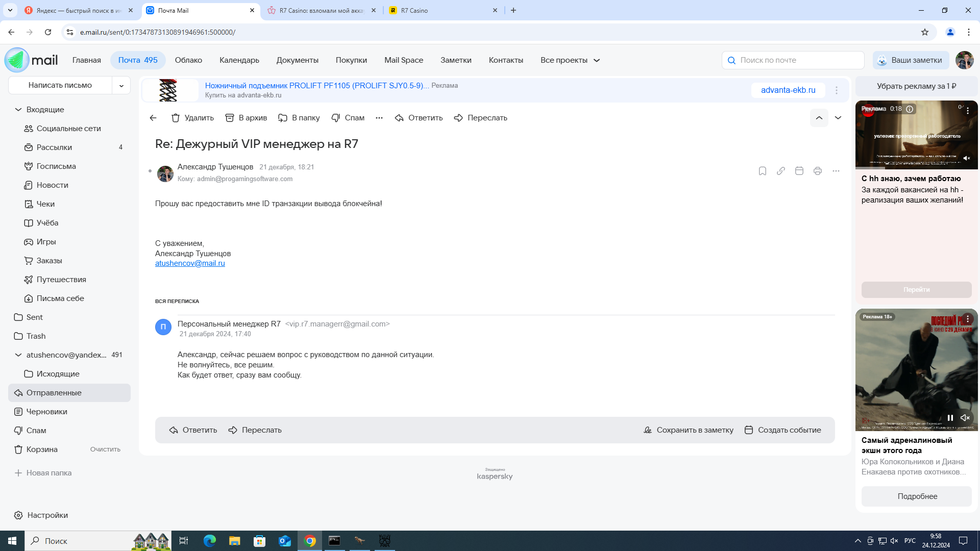This screenshot has width=980, height=551.
Task: Open 'Mail Space' in the top navigation
Action: coord(404,60)
